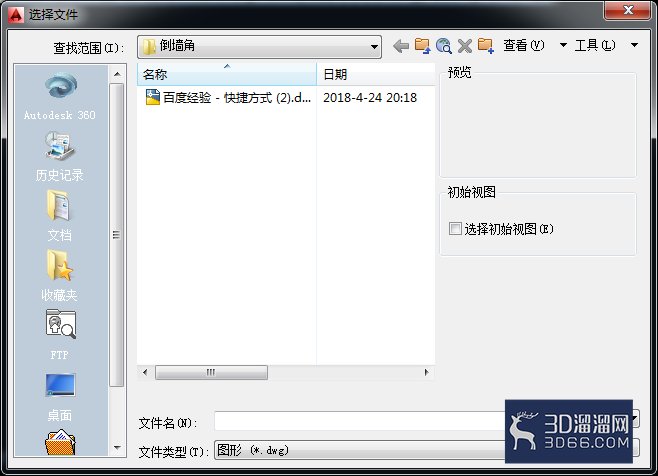Click the sidebar vertical scrollbar thumb
658x476 pixels.
[x=117, y=234]
